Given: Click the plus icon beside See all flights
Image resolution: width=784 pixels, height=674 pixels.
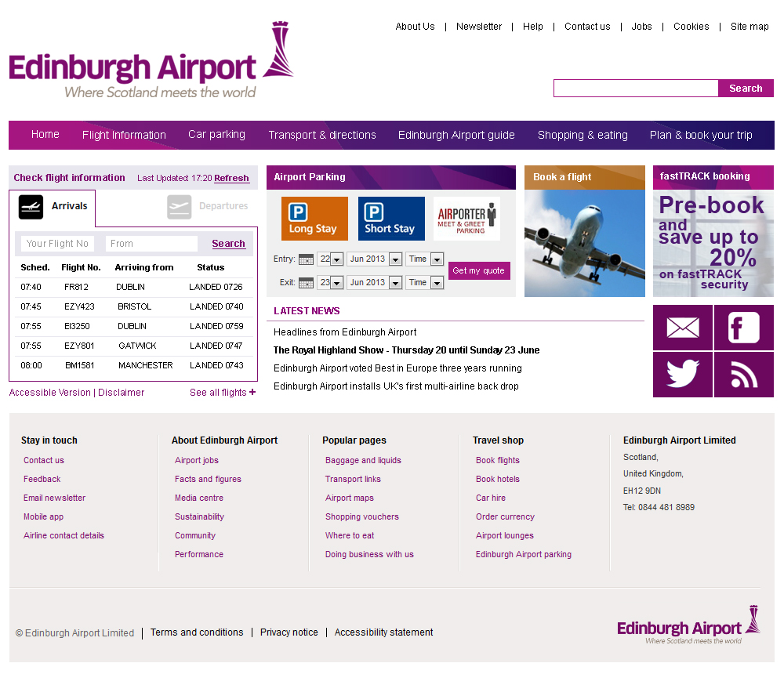Looking at the screenshot, I should [252, 392].
